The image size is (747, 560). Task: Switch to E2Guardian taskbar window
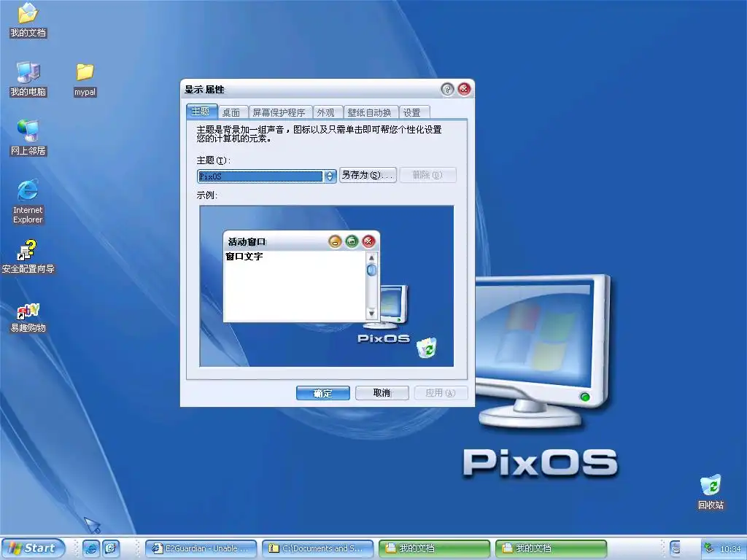(201, 548)
